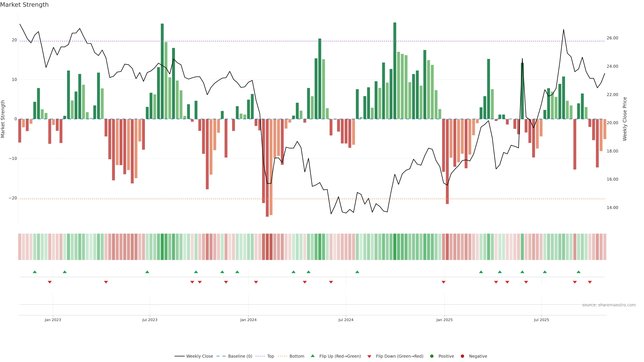
Task: Click the last green flip-up triangle marker
Action: coord(578,272)
